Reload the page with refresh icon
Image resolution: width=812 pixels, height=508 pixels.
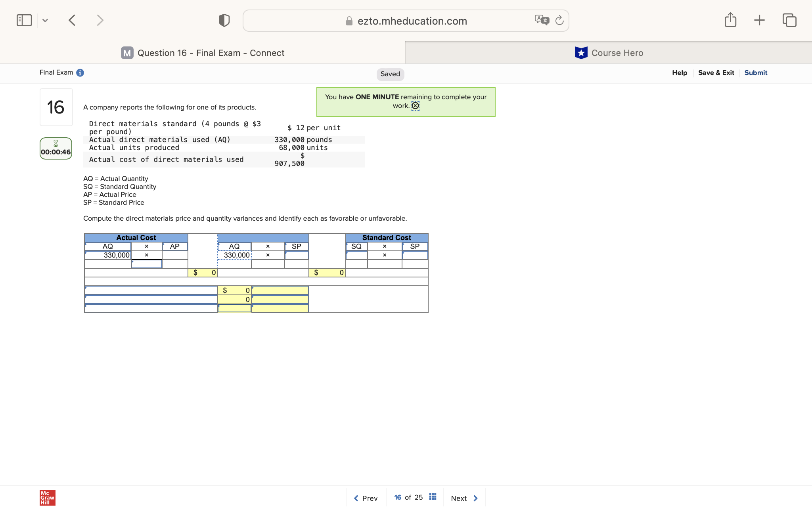pyautogui.click(x=559, y=20)
